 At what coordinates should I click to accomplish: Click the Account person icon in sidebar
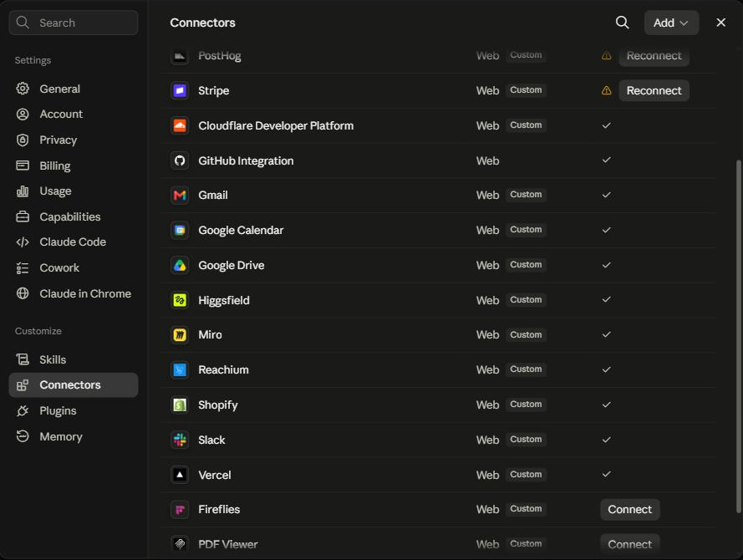[23, 115]
